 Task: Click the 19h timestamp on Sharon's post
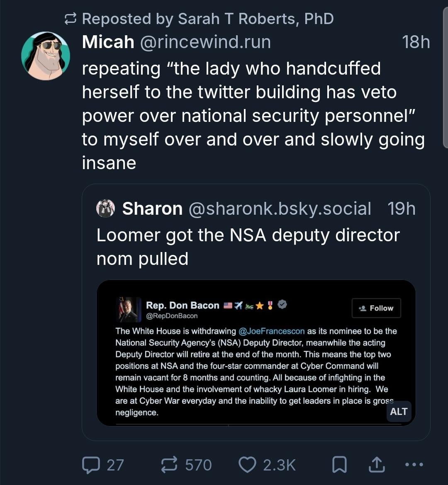point(401,209)
